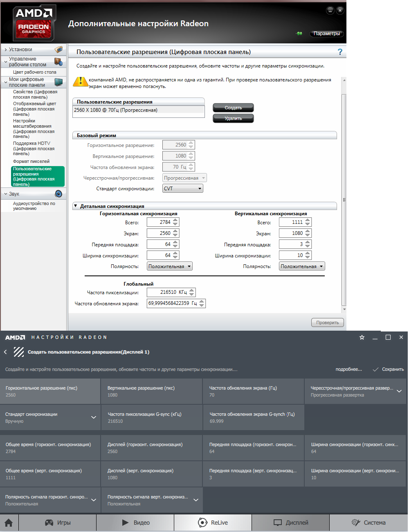Click Сохранить in Radeon Settings
409x532 pixels.
388,369
